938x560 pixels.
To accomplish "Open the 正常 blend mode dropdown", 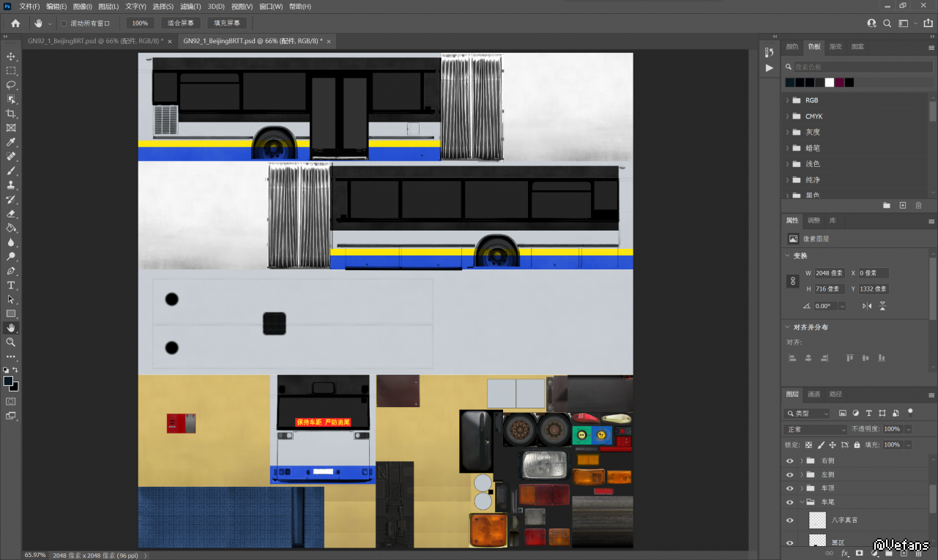I will tap(815, 429).
